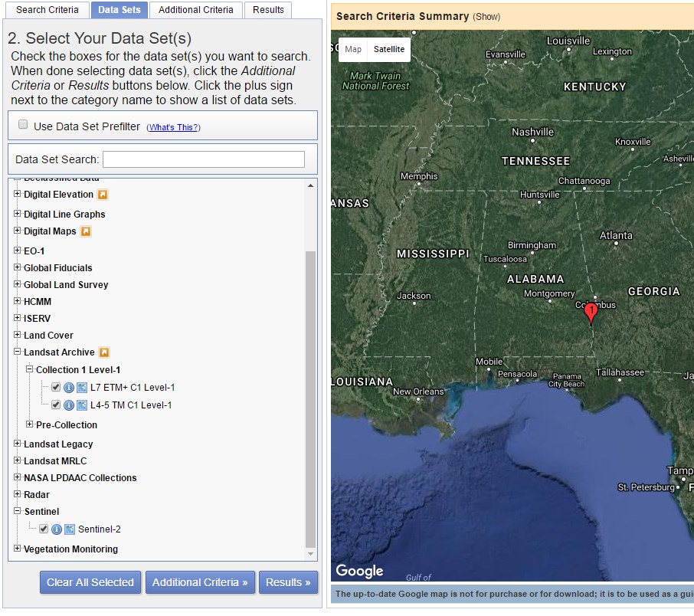Expand NASA LPDAAC Collections category
The height and width of the screenshot is (616, 694).
click(18, 477)
